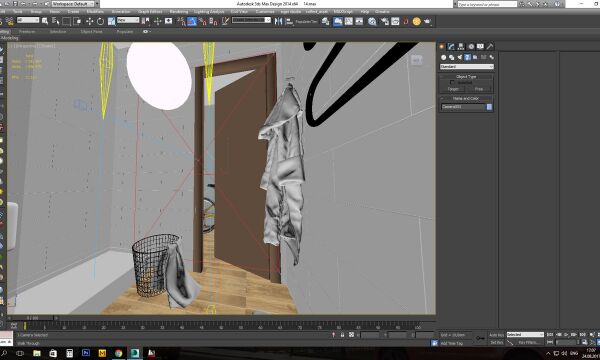This screenshot has height=360, width=600.
Task: Select the Rotate tool
Action: click(100, 21)
